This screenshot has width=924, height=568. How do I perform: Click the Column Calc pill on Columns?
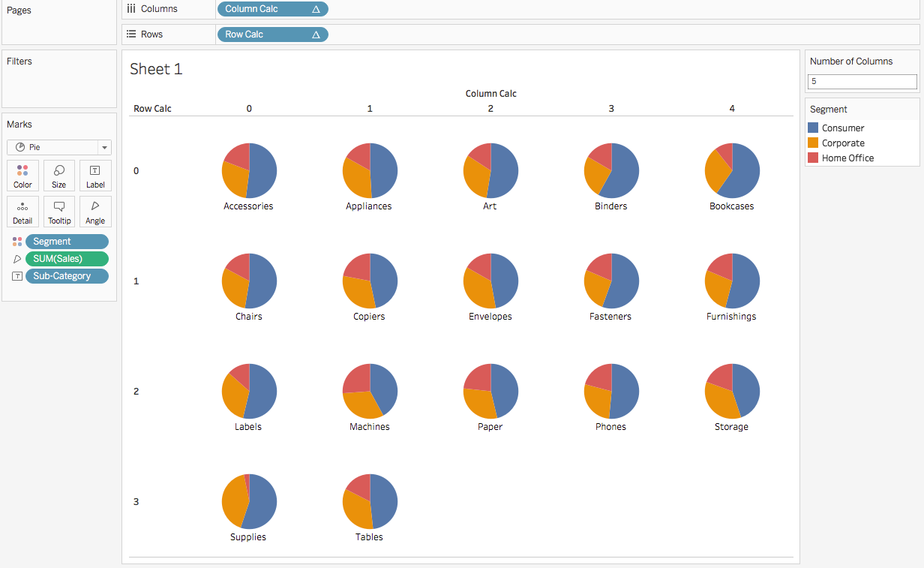pyautogui.click(x=271, y=9)
